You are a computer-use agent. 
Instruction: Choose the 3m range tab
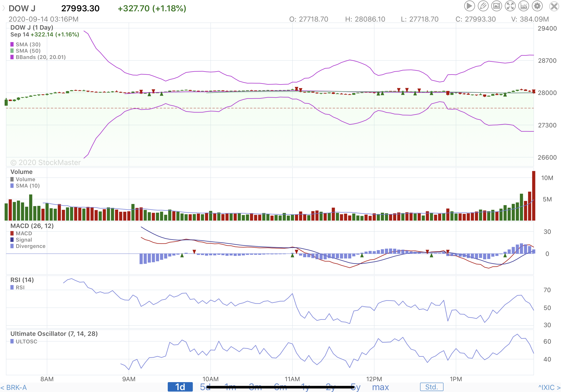255,387
